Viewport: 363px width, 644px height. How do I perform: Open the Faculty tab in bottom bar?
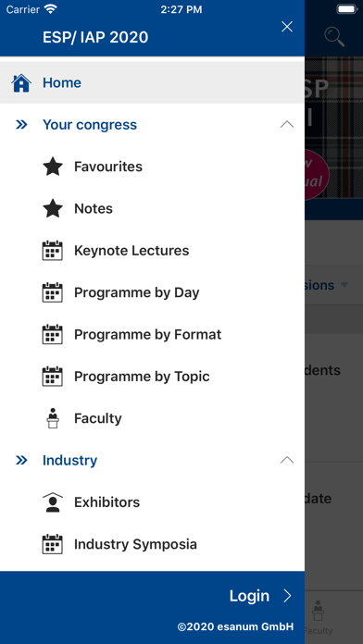(x=318, y=617)
